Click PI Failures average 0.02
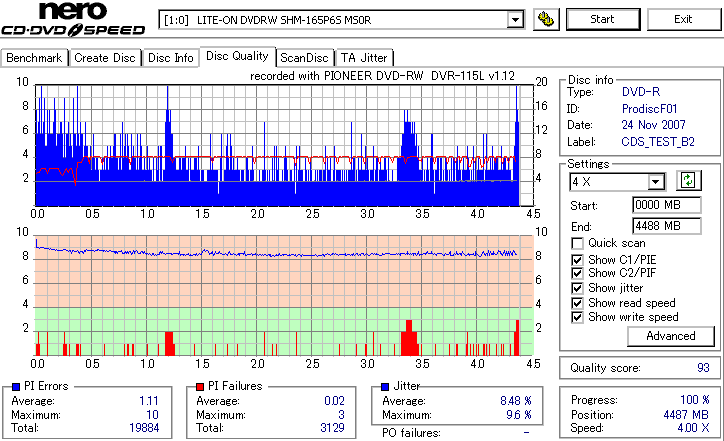Screen dimensions: 724x441 click(x=334, y=401)
